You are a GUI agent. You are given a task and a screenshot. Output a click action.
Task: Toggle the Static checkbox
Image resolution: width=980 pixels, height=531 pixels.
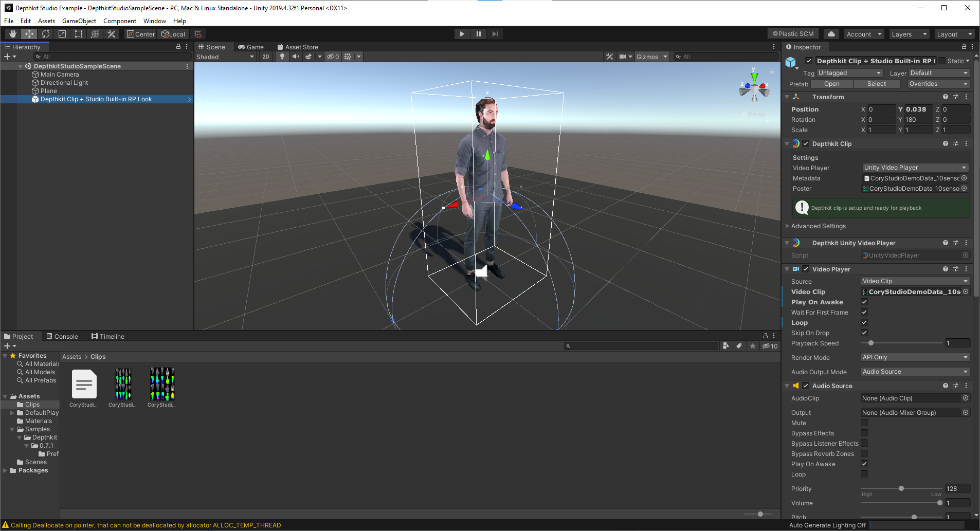point(942,61)
